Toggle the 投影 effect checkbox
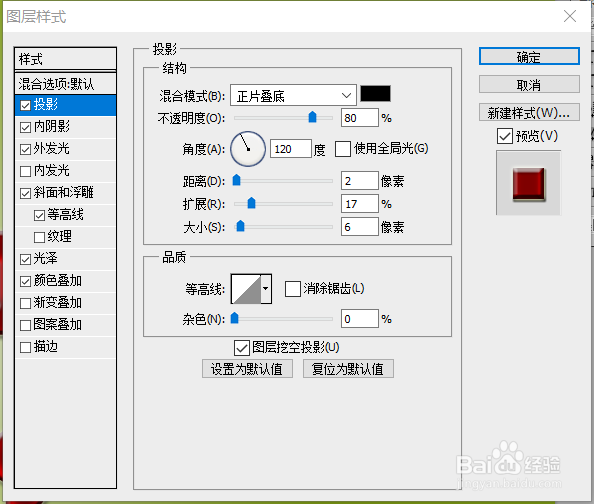The image size is (594, 504). click(x=25, y=105)
